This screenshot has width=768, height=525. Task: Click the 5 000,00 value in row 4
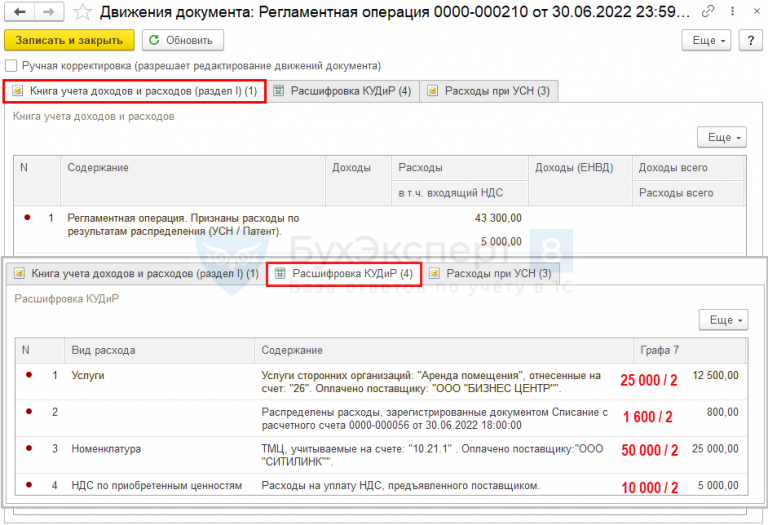718,485
